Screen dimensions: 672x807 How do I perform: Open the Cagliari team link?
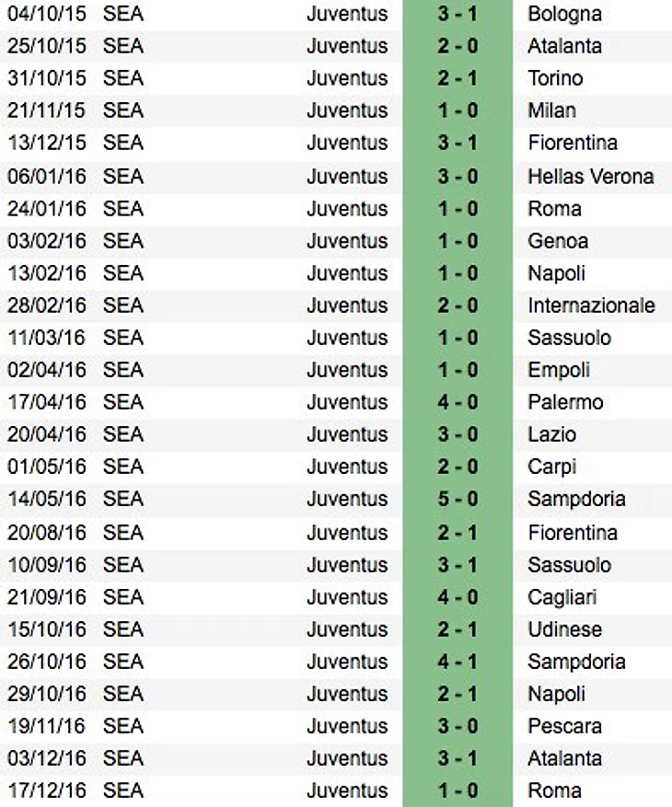click(x=562, y=597)
